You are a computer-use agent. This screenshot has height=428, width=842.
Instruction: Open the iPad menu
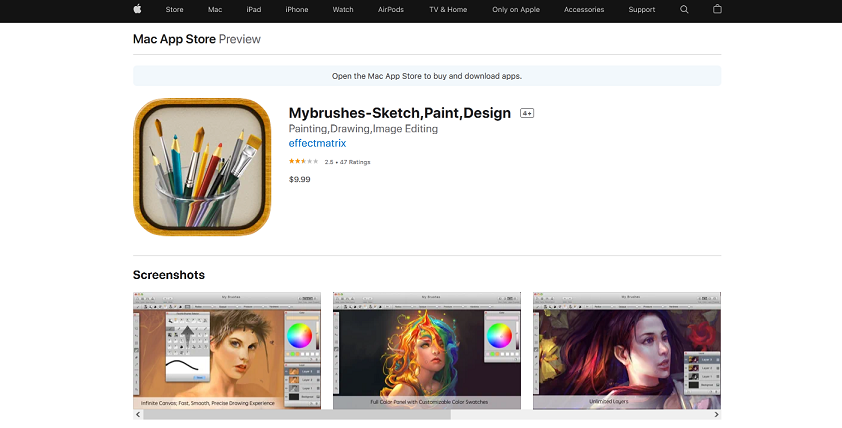[x=253, y=10]
